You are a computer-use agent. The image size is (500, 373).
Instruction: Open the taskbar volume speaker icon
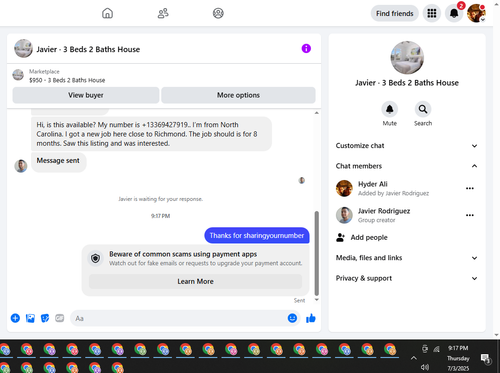[x=425, y=367]
